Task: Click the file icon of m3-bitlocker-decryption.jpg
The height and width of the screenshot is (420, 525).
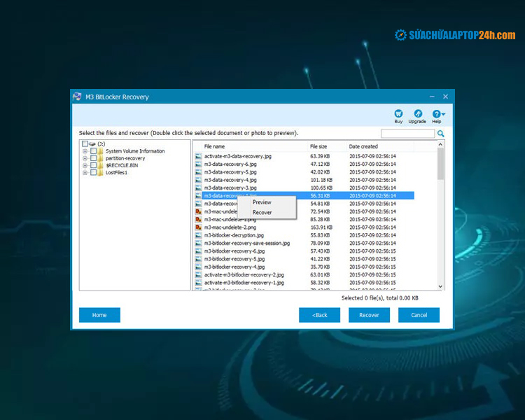Action: 199,235
